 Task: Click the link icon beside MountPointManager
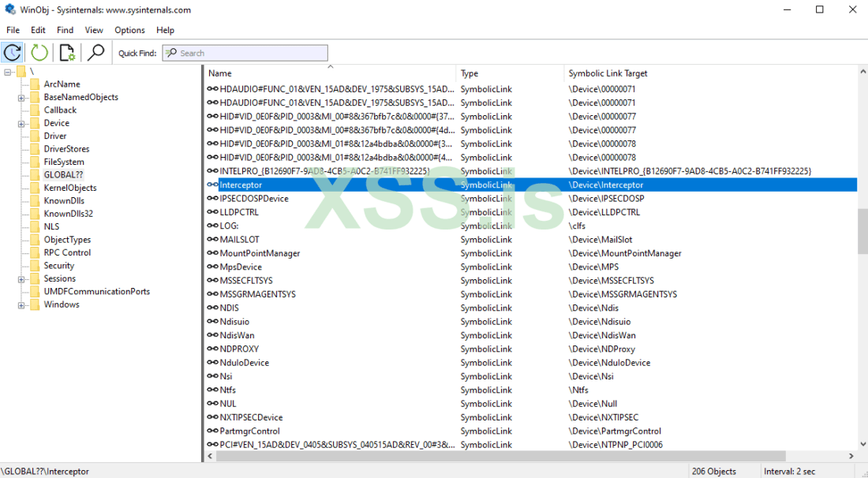point(212,253)
